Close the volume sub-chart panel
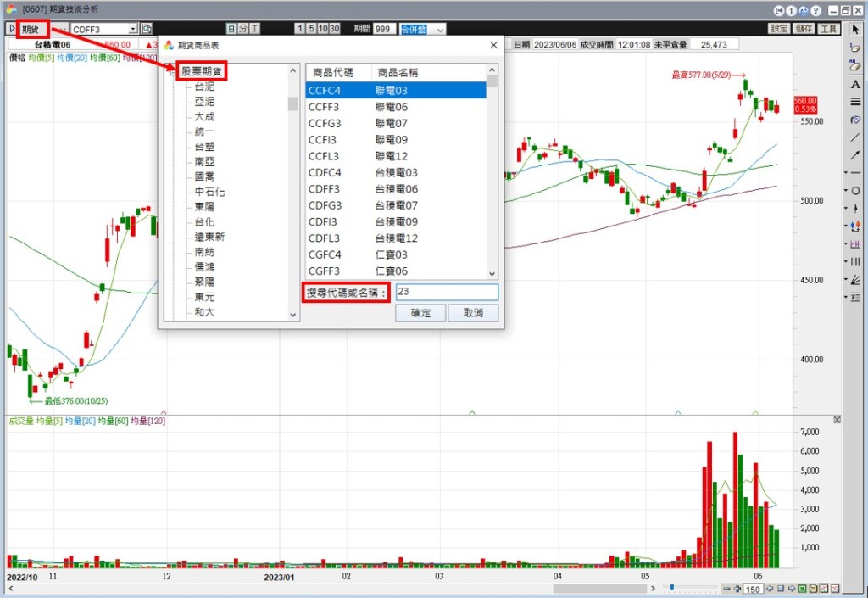 pos(837,420)
